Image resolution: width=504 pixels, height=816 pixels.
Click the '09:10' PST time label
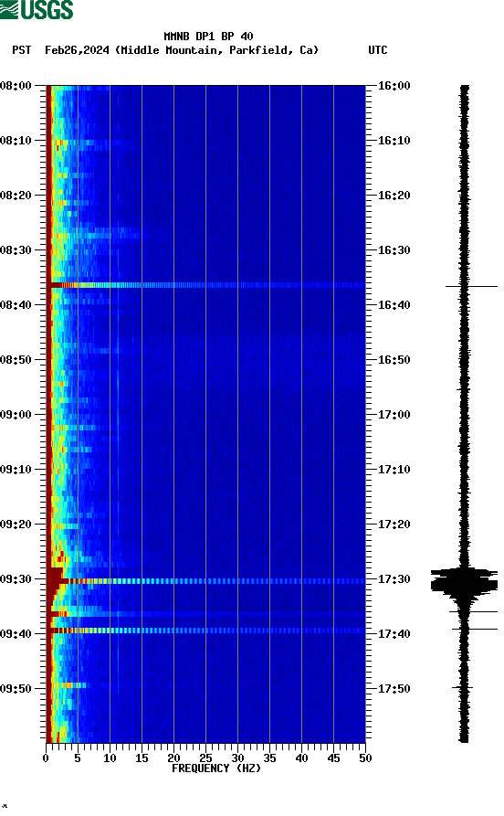tap(16, 470)
